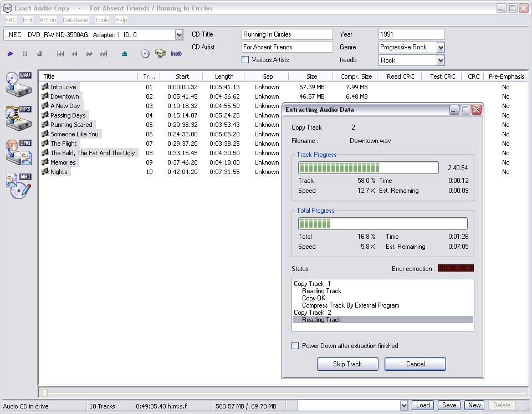This screenshot has width=532, height=414.
Task: Click the Pre-Emphasis column header
Action: pos(506,76)
